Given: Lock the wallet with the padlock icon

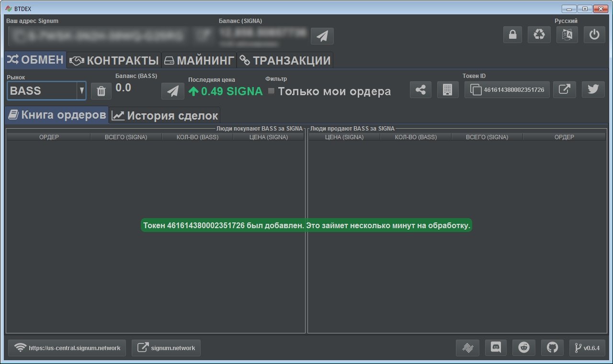Looking at the screenshot, I should 512,35.
